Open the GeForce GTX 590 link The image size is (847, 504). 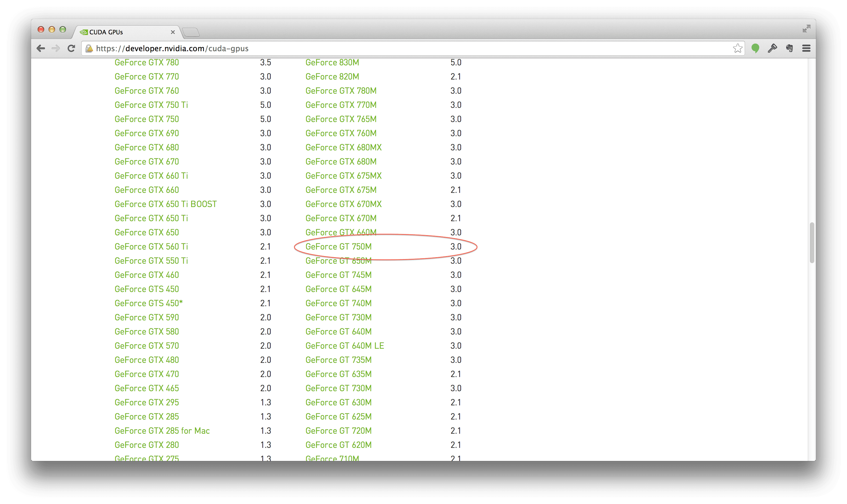146,317
